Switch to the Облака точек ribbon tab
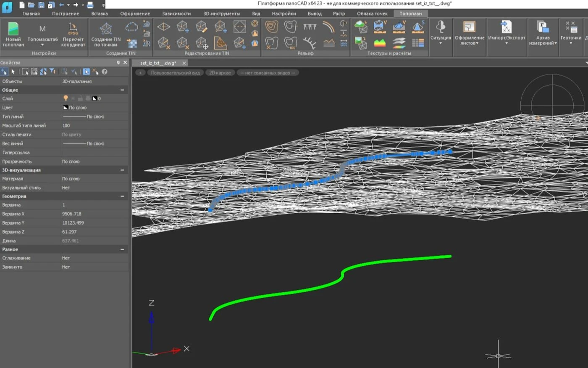 click(x=372, y=13)
